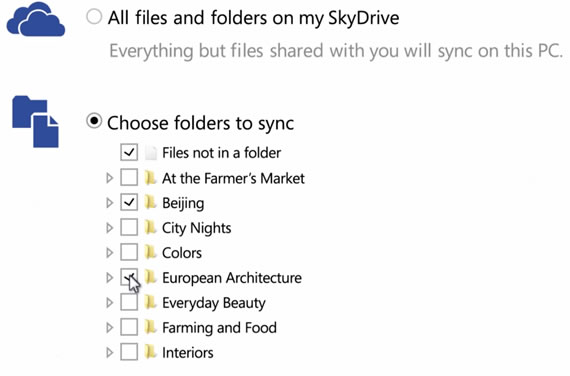The image size is (570, 376).
Task: Expand the At the Farmer's Market folder
Action: tap(109, 178)
